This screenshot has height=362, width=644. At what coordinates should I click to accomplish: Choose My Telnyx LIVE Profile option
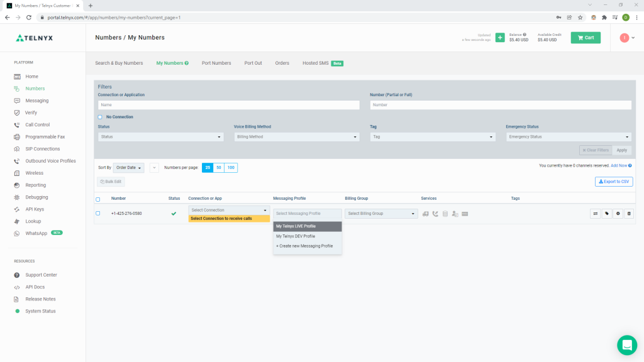[308, 226]
